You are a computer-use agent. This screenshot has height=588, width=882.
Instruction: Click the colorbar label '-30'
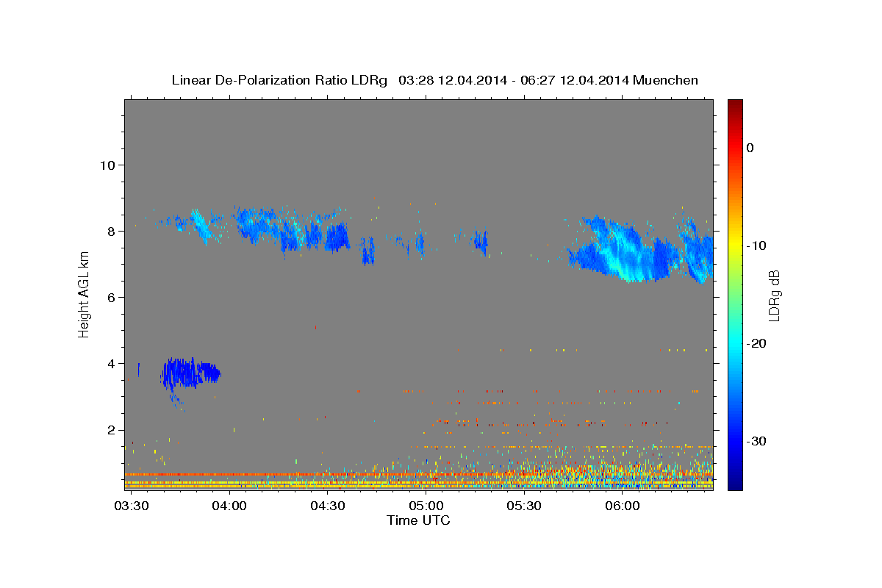(756, 441)
